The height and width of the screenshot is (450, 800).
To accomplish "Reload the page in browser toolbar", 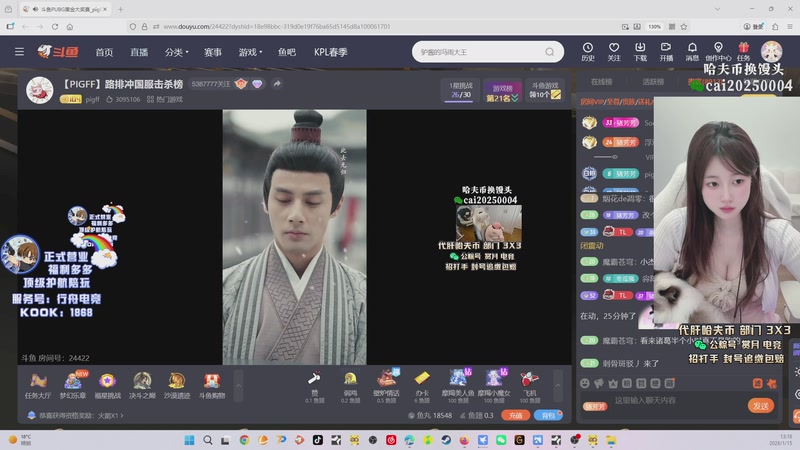I will click(55, 27).
